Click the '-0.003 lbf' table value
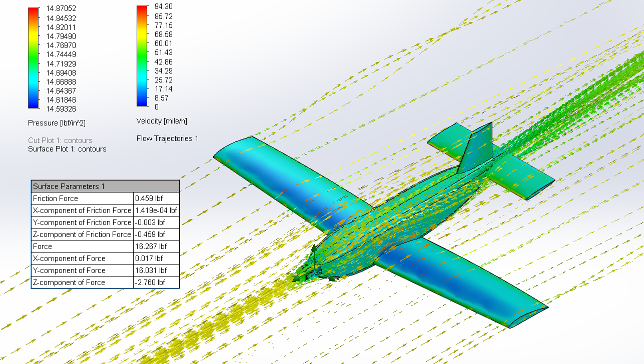The width and height of the screenshot is (644, 364). [150, 222]
